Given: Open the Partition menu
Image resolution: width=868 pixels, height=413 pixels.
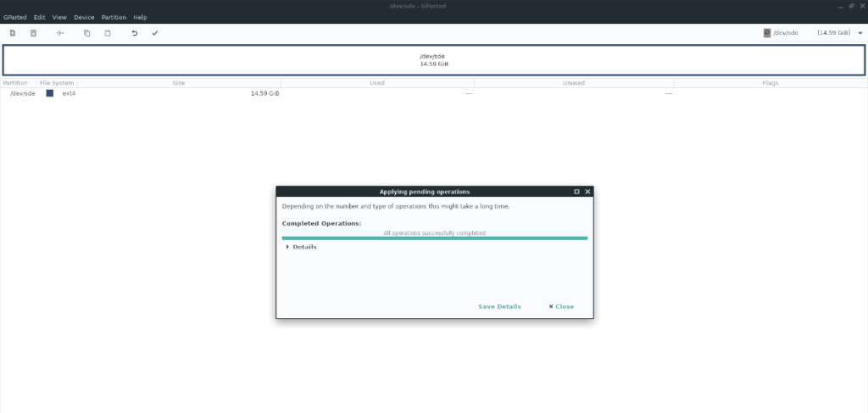Looking at the screenshot, I should tap(113, 17).
